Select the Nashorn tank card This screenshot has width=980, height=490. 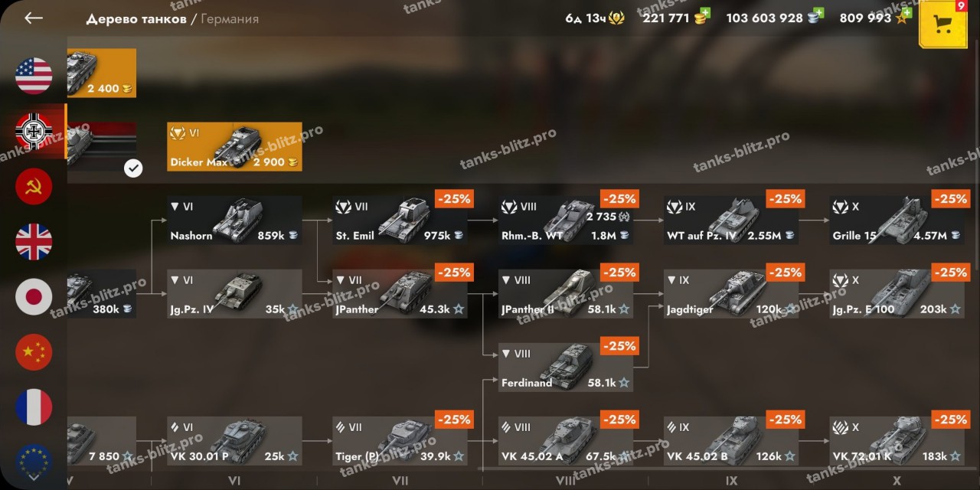click(x=234, y=220)
